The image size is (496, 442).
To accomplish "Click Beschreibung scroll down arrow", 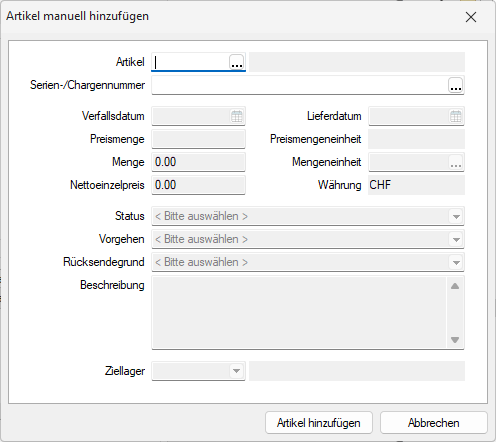I will click(455, 340).
